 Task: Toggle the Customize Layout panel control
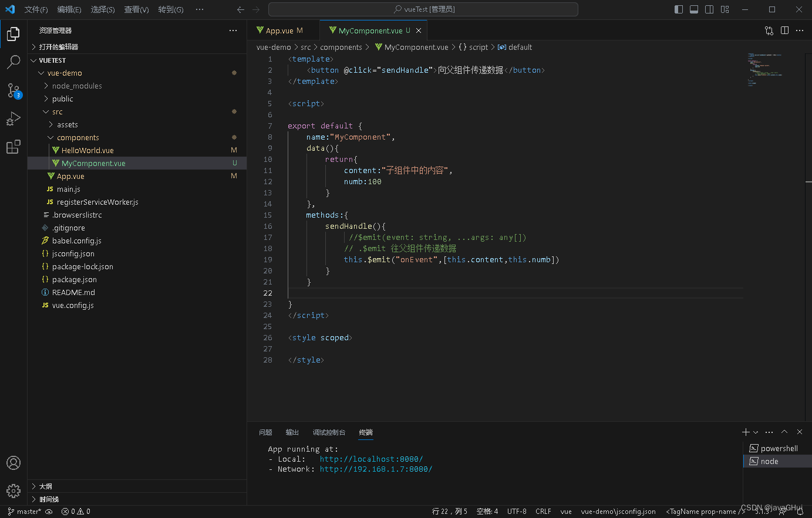[x=725, y=9]
